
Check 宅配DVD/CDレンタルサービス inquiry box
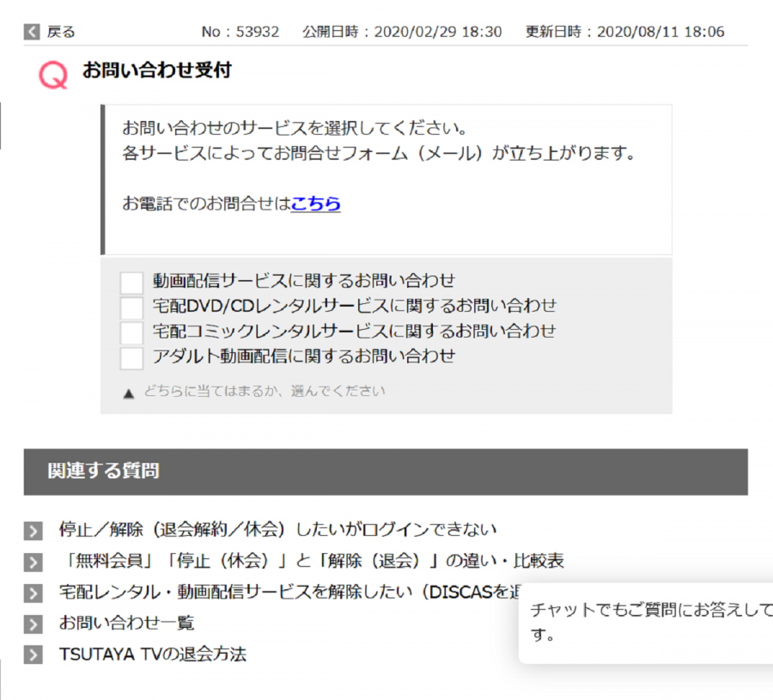click(x=131, y=308)
